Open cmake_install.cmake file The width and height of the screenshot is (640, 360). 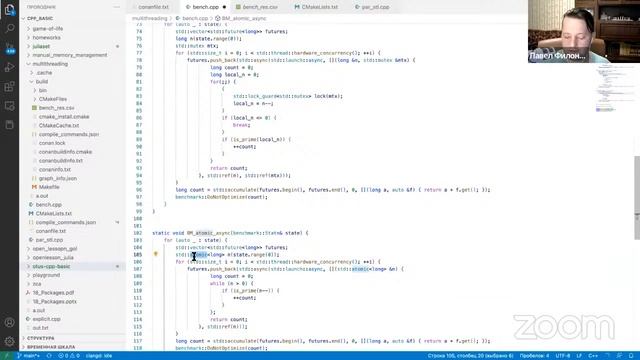[x=64, y=117]
